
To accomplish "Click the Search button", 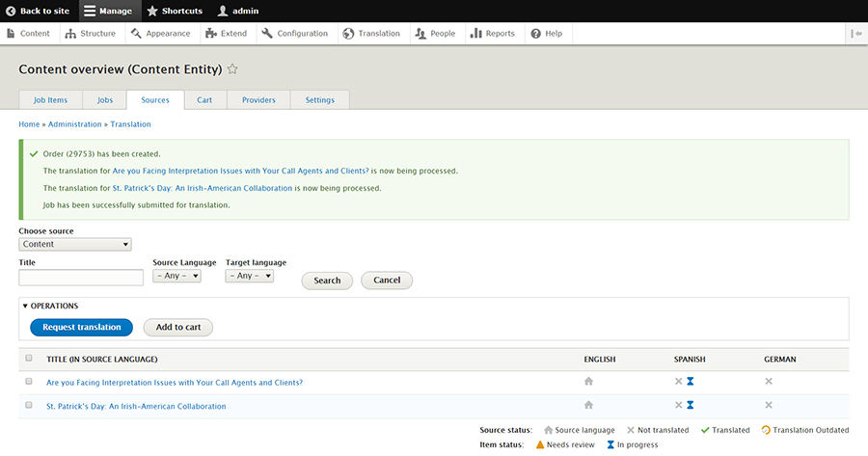I will click(327, 281).
